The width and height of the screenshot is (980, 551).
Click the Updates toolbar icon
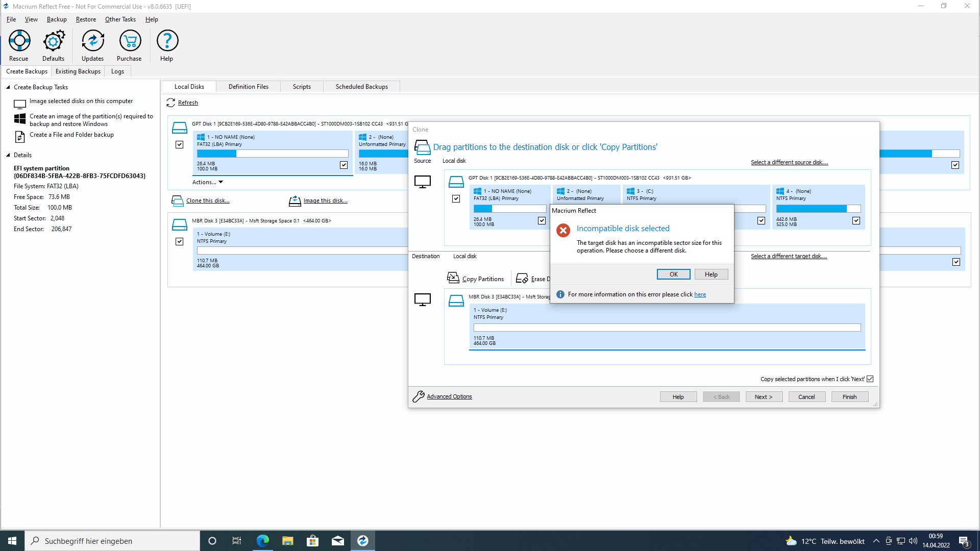[93, 41]
